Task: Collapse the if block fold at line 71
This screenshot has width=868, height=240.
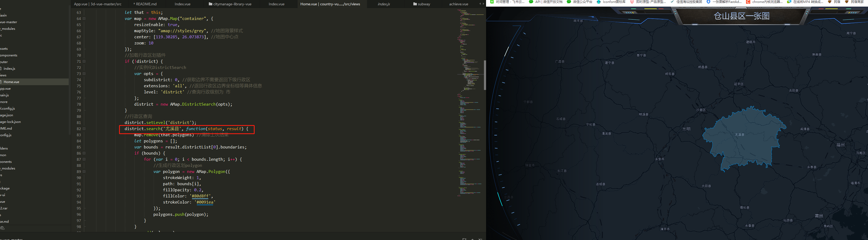Action: click(84, 61)
